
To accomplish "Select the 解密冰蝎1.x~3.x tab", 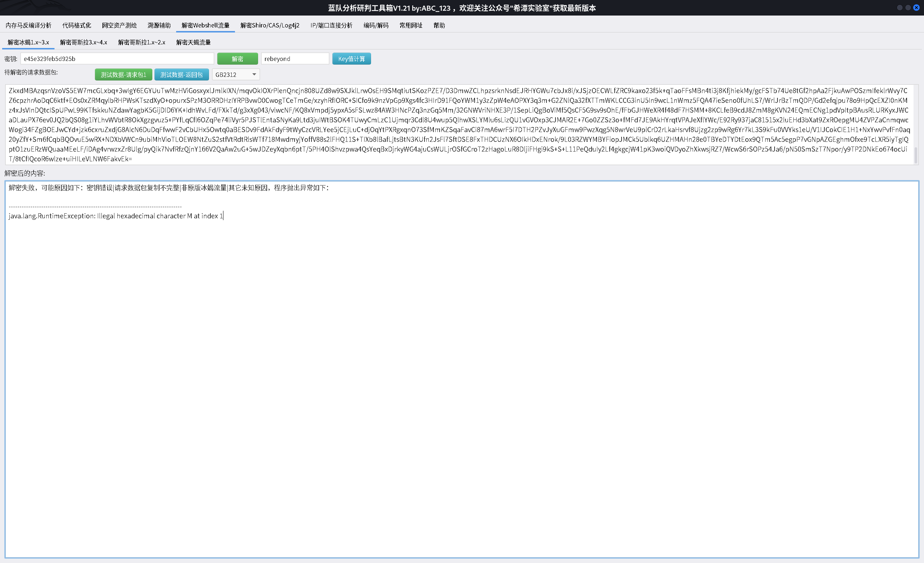I will click(28, 42).
